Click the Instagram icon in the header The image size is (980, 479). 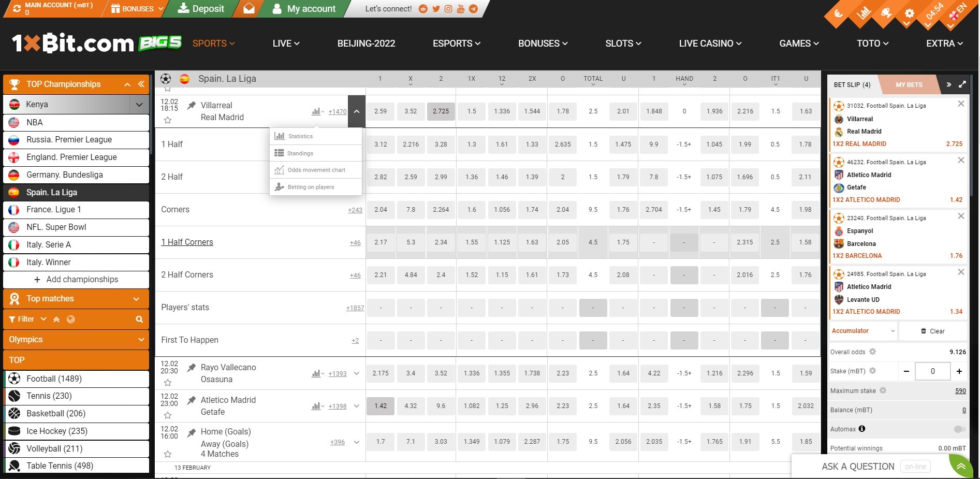point(448,9)
